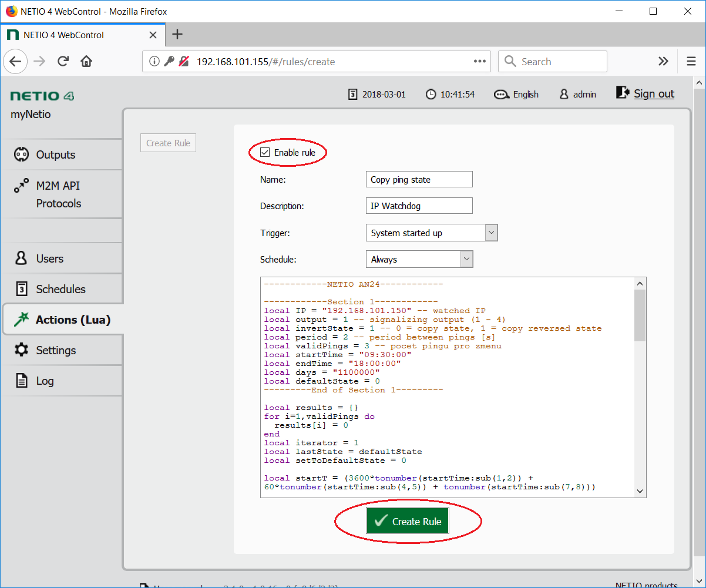Click the code editor scroll up arrow

[x=640, y=284]
